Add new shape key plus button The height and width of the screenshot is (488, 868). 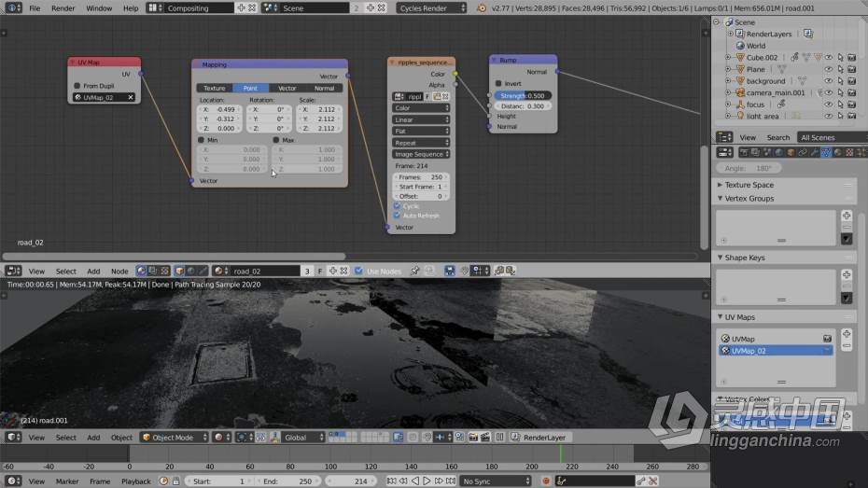pos(847,274)
